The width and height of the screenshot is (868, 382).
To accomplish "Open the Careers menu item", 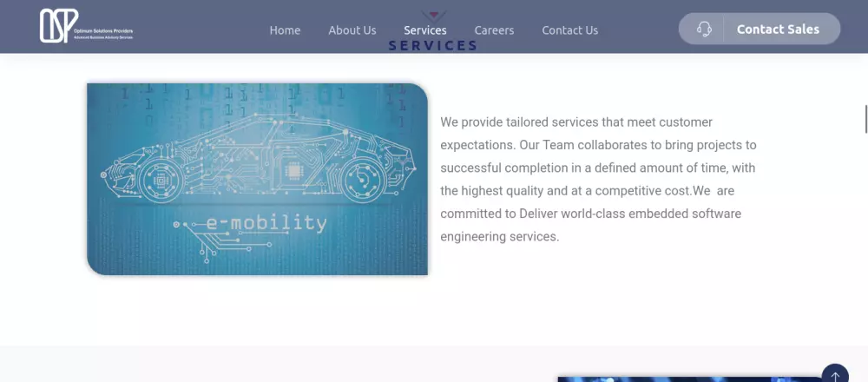I will (x=495, y=30).
